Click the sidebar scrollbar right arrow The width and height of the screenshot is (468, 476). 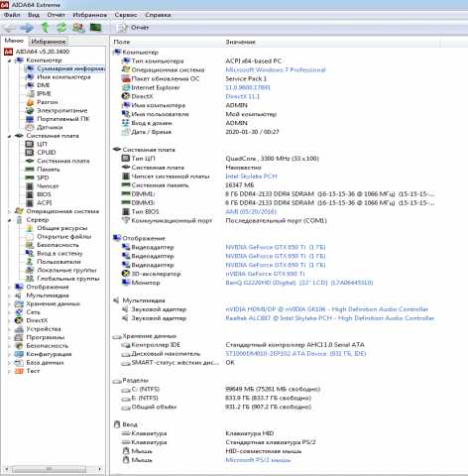click(x=99, y=469)
